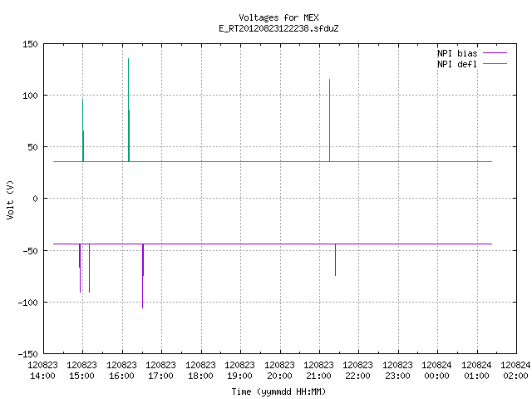Click the 'NPI defl' legend label
The height and width of the screenshot is (399, 532).
point(457,64)
